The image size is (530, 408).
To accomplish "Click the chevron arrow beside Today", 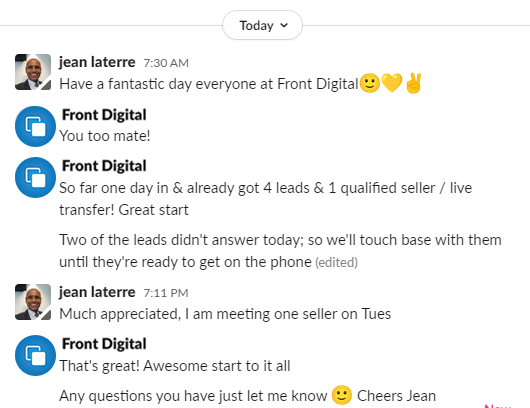I will (x=284, y=25).
